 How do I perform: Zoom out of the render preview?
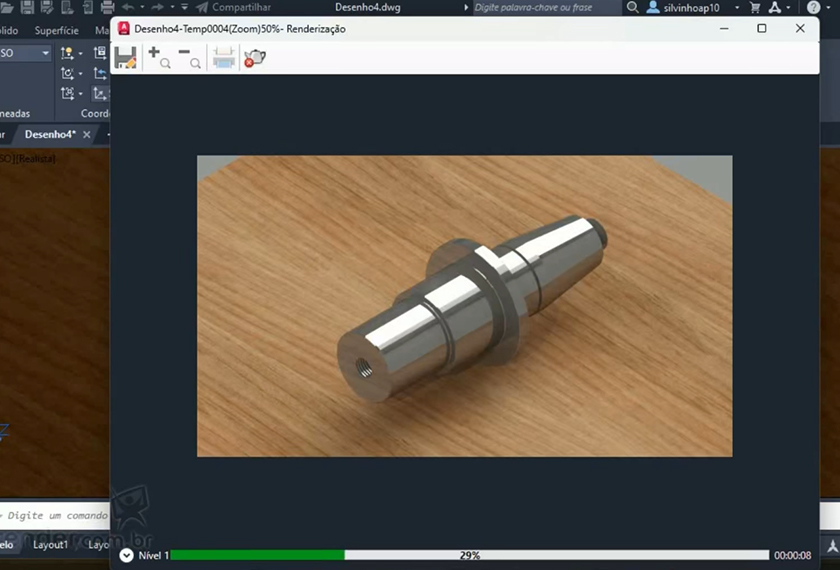coord(188,58)
